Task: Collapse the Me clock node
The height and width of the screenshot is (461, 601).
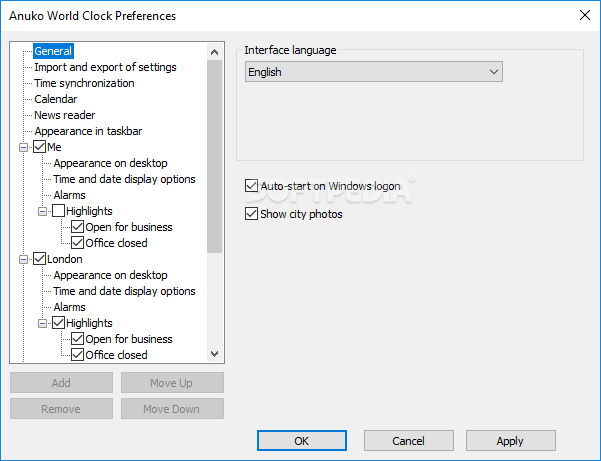Action: pos(23,148)
